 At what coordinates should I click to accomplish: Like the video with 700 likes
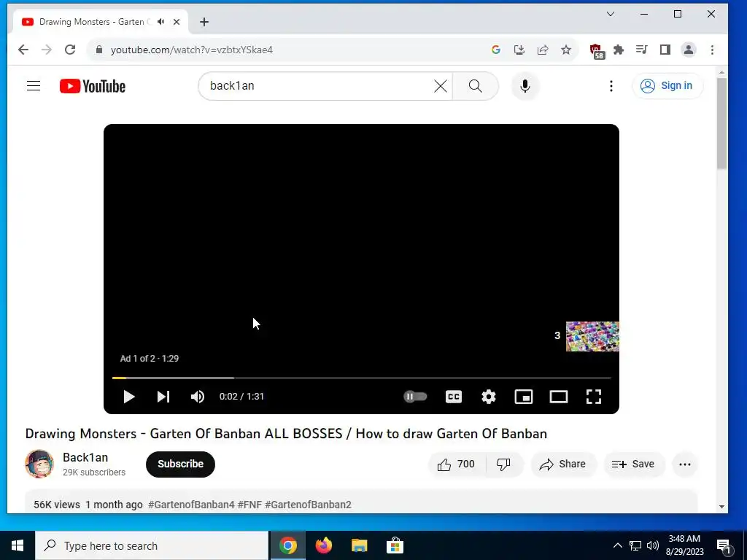tap(457, 464)
